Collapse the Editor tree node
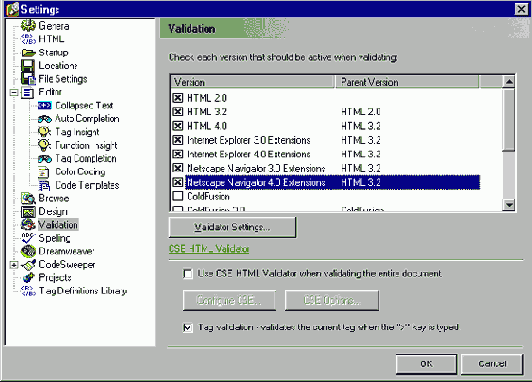 14,92
